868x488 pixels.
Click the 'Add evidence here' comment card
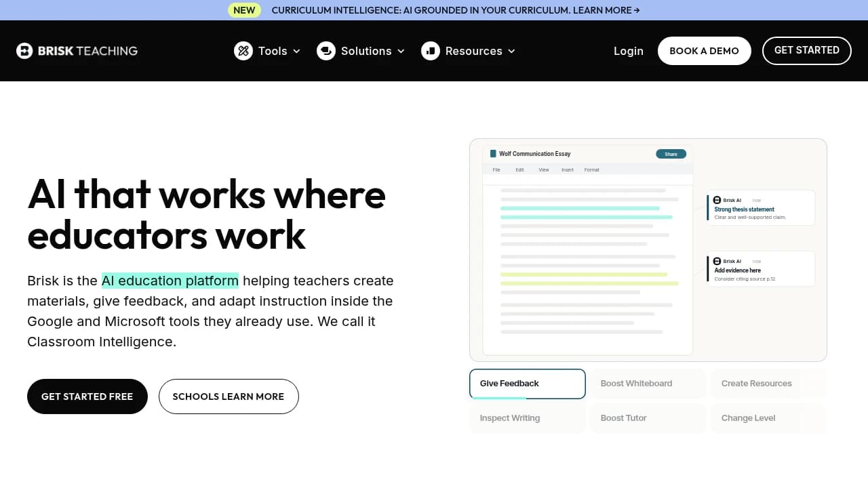(x=761, y=269)
